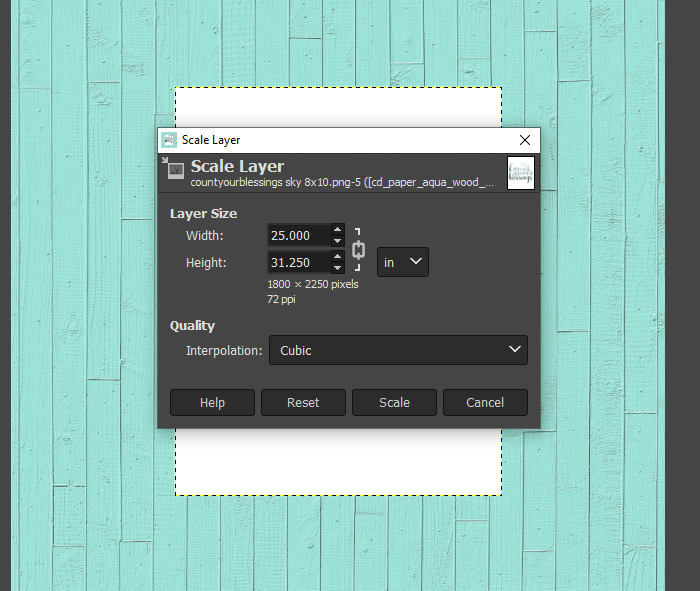Toggle the chain link to unlock aspect ratio

[x=358, y=250]
